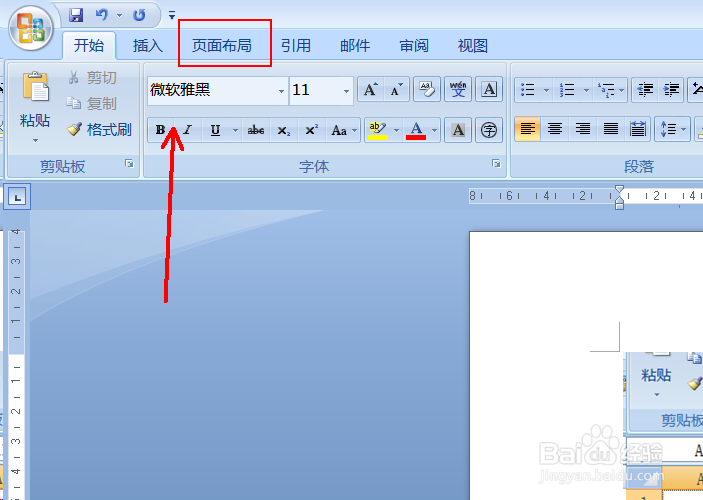
Task: Switch to the 插入 tab
Action: (148, 45)
